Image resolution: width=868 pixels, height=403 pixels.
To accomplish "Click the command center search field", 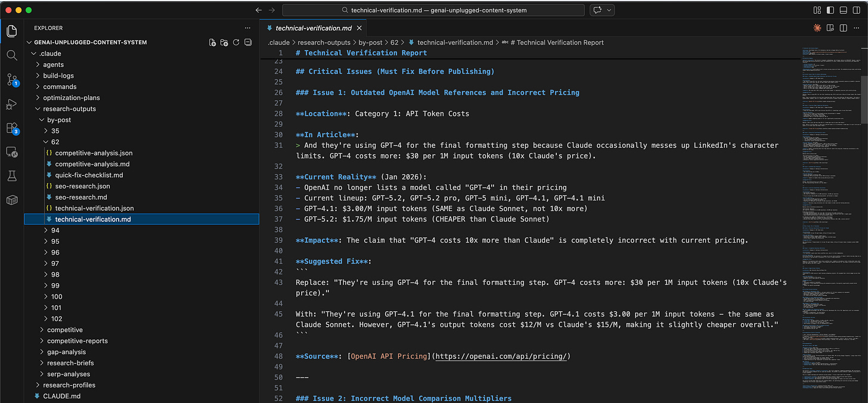I will pos(433,10).
